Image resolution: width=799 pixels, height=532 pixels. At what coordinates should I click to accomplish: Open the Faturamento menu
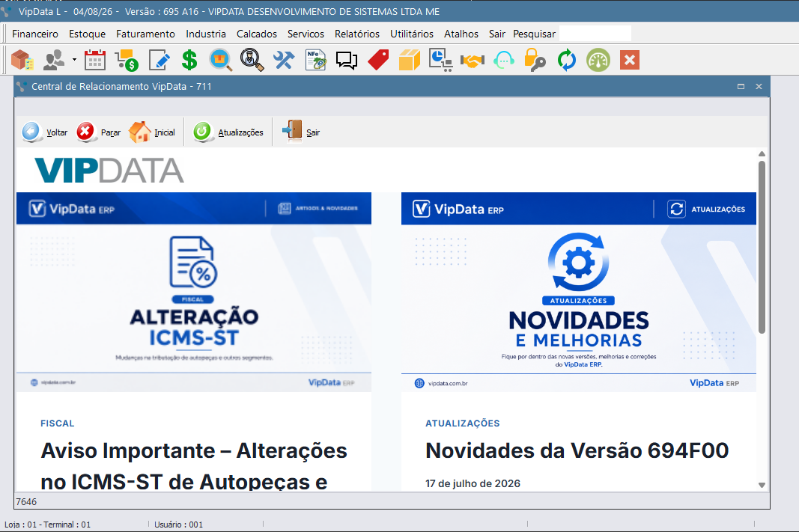(145, 34)
